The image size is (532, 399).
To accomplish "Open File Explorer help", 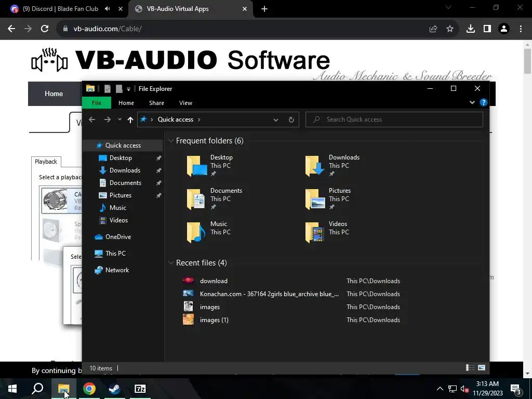I will pos(484,102).
